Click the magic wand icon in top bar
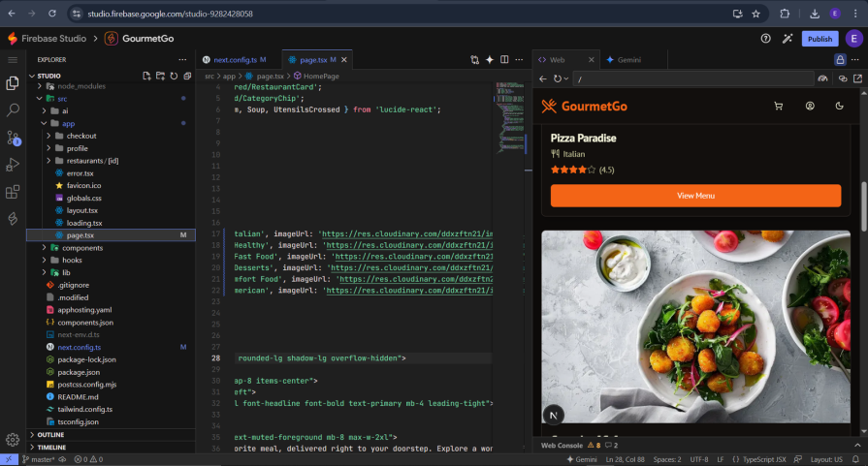Viewport: 868px width, 466px height. click(x=788, y=38)
